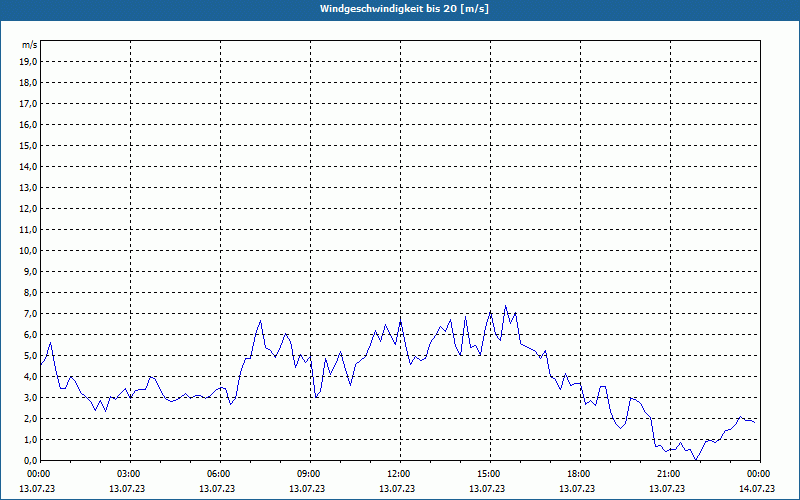Click the '15:00' time label
Image resolution: width=800 pixels, height=500 pixels.
click(490, 474)
